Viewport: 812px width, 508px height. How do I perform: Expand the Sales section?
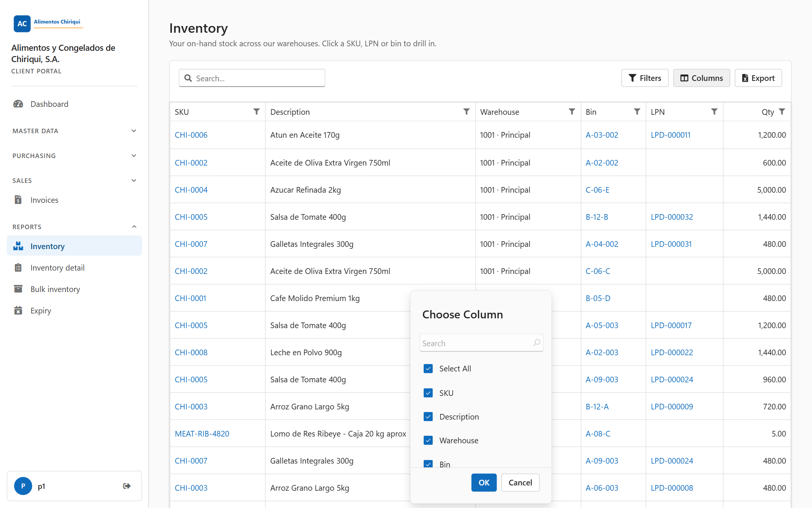tap(74, 181)
